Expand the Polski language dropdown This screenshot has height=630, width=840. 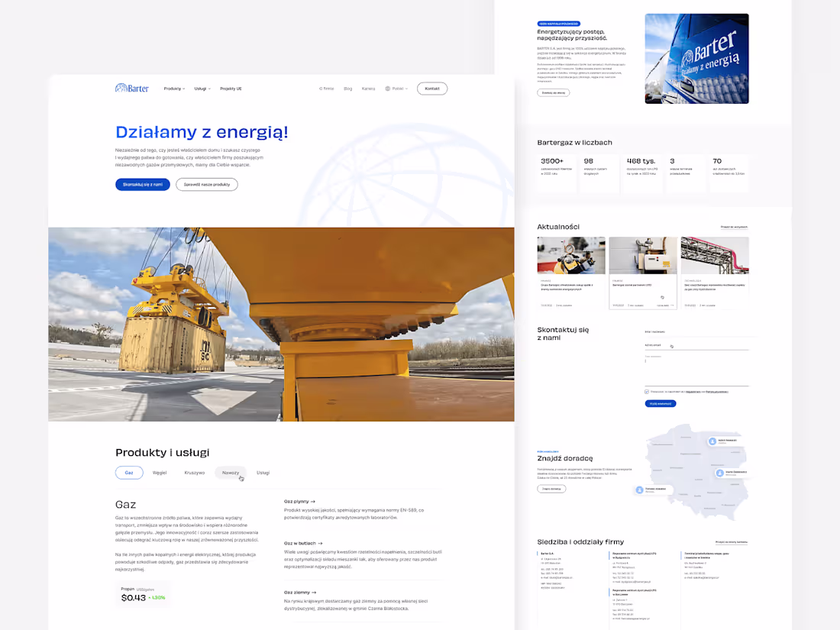(396, 88)
